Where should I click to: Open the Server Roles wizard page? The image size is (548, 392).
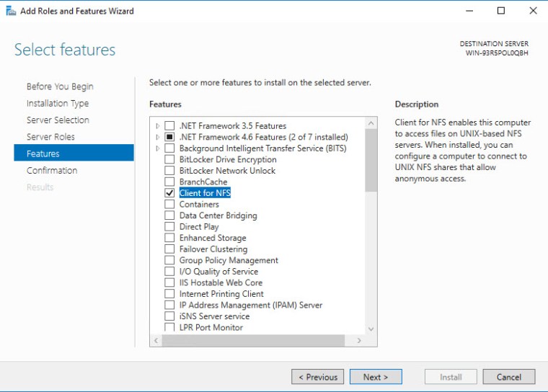point(50,137)
